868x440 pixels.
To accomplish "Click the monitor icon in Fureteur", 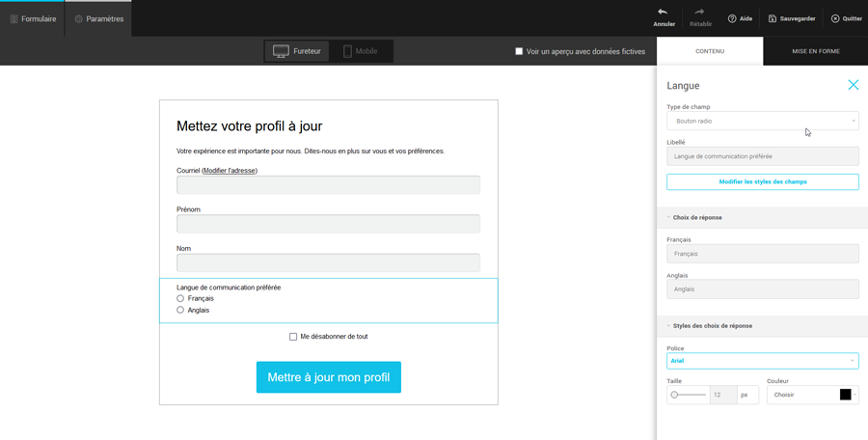I will point(281,51).
